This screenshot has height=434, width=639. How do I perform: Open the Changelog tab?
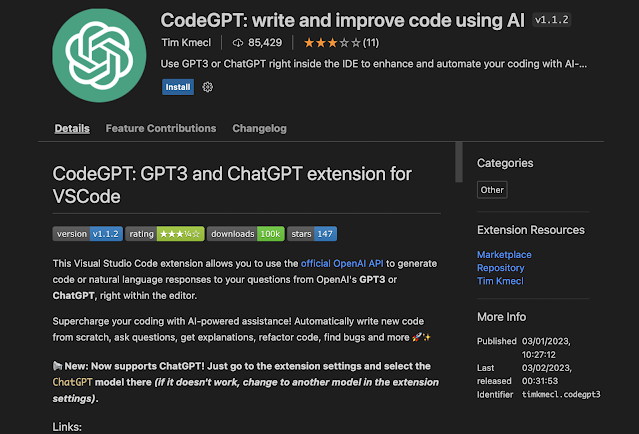click(x=260, y=128)
